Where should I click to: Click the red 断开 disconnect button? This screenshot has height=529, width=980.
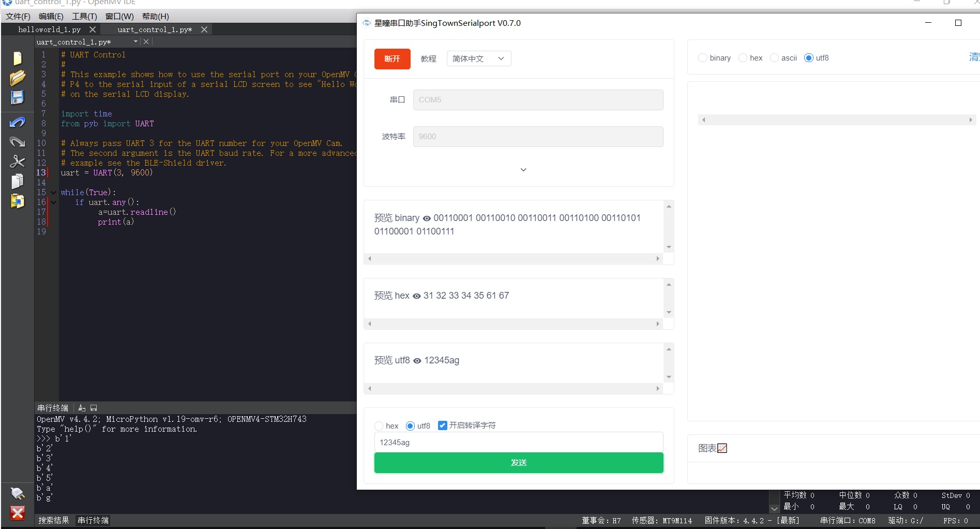[x=393, y=58]
